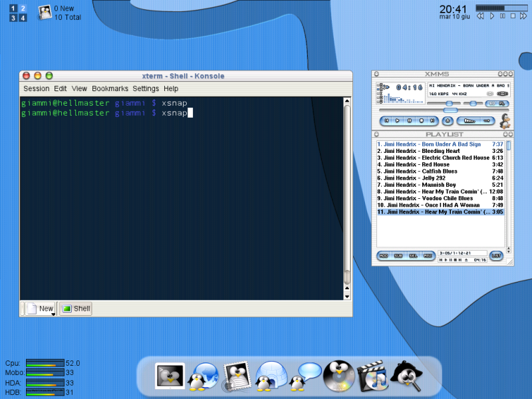Click the XMMS eject button
The width and height of the screenshot is (532, 399).
(x=448, y=120)
